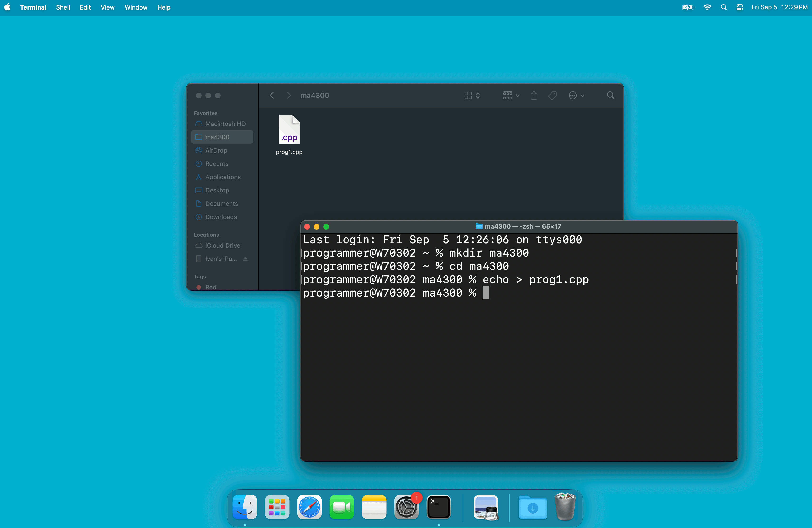Open the Shell menu
This screenshot has width=812, height=528.
63,7
